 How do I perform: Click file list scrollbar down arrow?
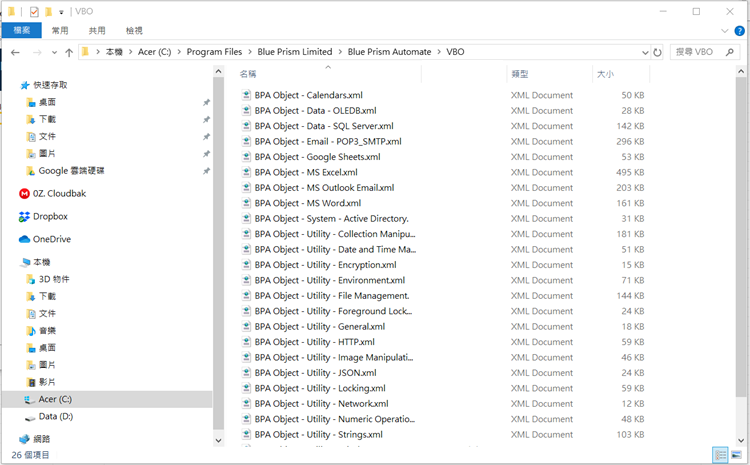(741, 441)
